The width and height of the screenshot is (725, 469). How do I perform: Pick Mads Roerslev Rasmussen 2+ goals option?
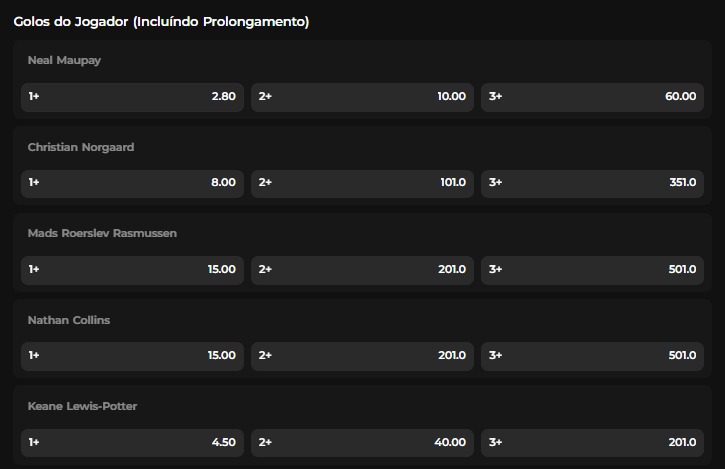point(362,270)
